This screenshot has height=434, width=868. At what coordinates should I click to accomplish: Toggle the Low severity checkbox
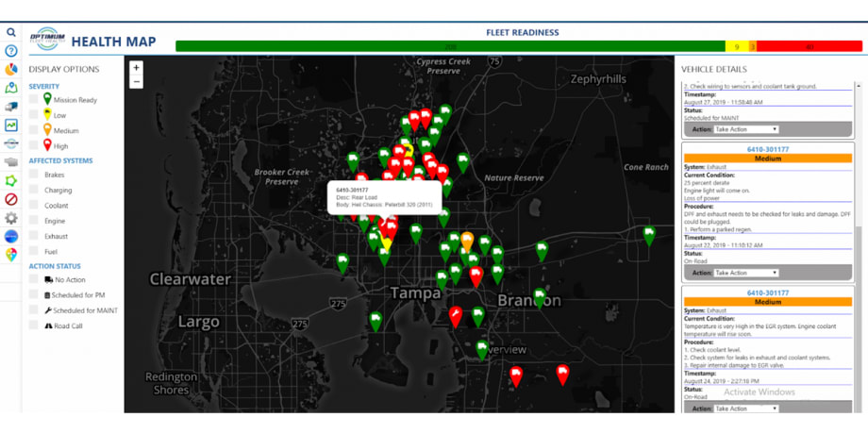coord(34,114)
